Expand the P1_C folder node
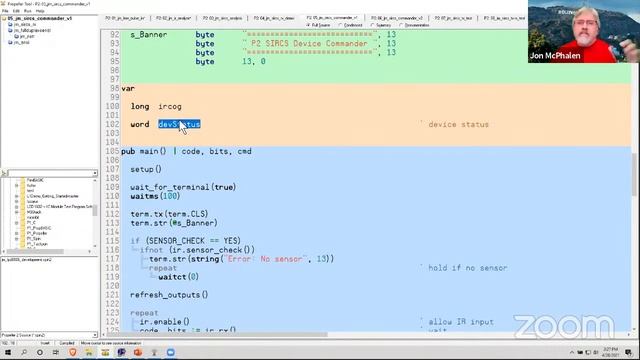640x360 pixels. [17, 223]
